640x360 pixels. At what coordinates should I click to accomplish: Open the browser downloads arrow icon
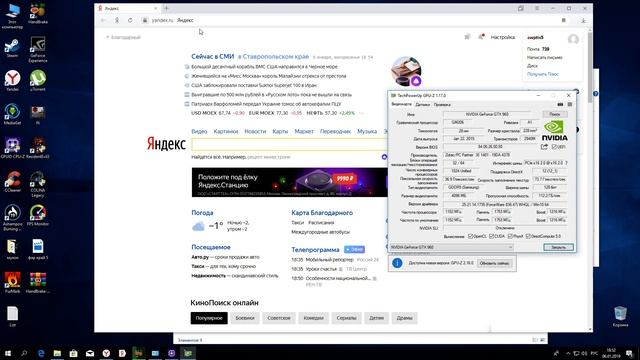coord(583,20)
